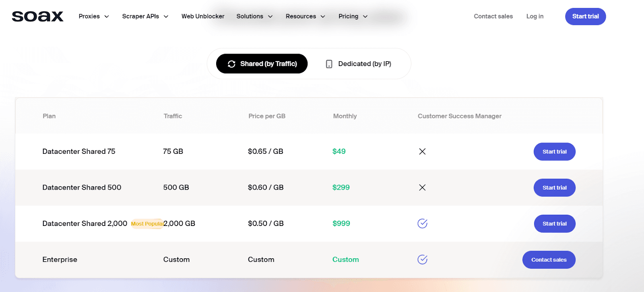Click the Monthly column header
This screenshot has width=644, height=292.
click(x=345, y=116)
